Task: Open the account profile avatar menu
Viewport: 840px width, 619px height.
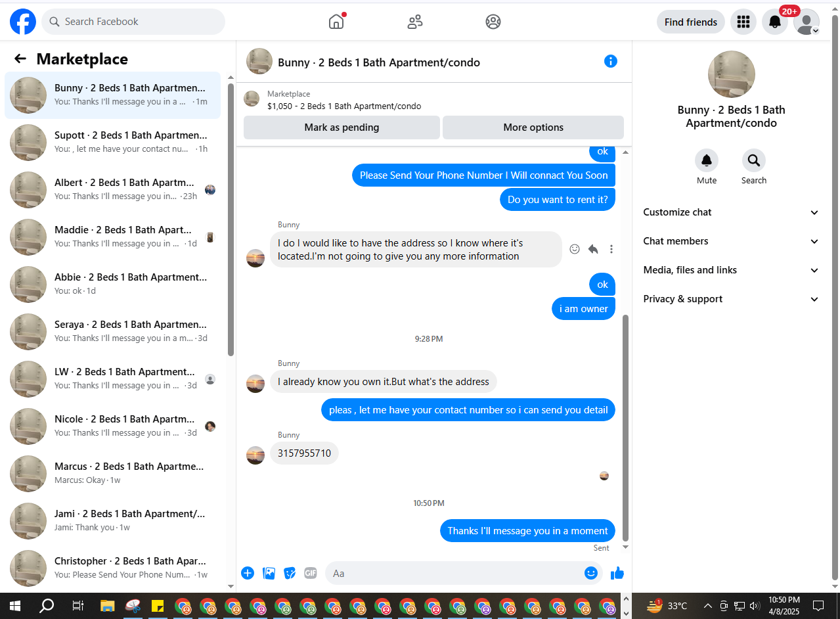Action: pos(807,22)
